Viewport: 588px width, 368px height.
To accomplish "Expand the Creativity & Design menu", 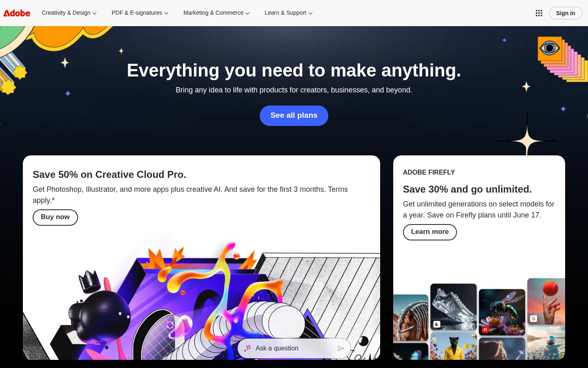I will [x=69, y=13].
